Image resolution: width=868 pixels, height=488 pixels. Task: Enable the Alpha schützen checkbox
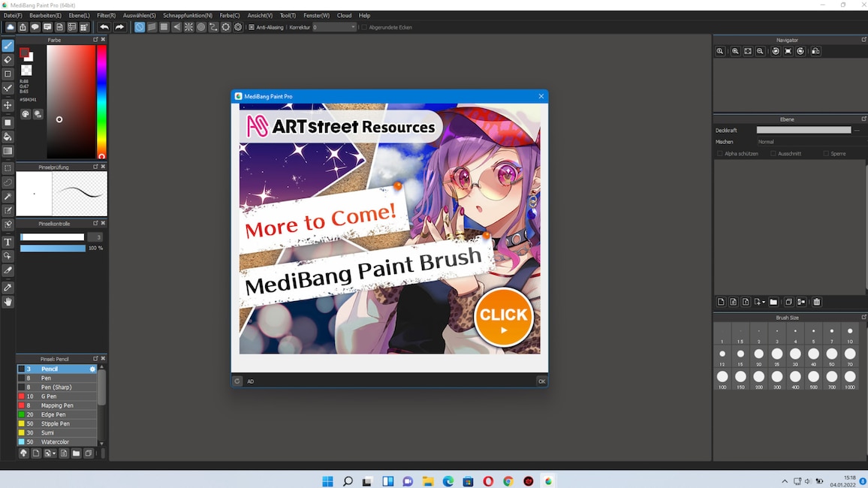pyautogui.click(x=719, y=154)
